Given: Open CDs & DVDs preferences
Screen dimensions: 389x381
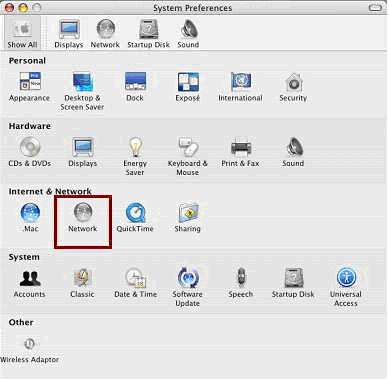Looking at the screenshot, I should pos(30,152).
